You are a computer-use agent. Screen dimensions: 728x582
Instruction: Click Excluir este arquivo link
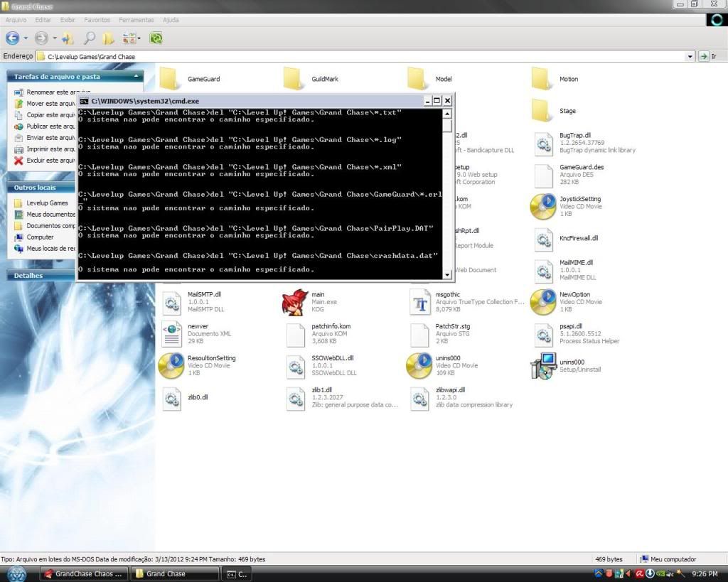click(x=50, y=161)
